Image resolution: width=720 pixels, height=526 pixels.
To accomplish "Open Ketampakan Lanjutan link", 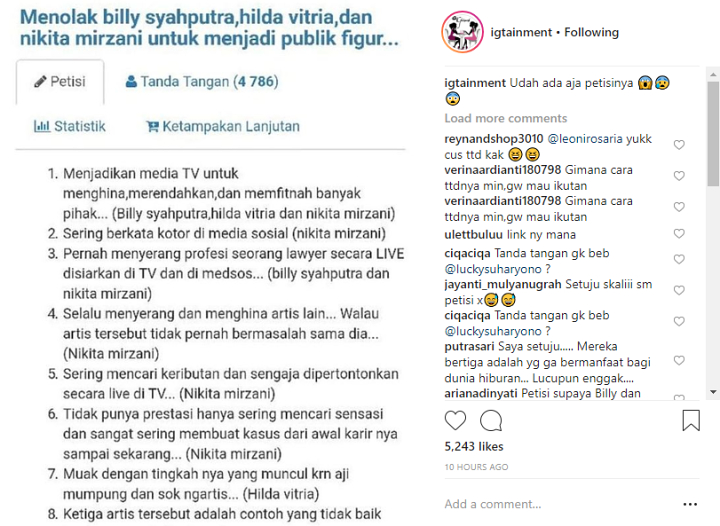I will point(223,126).
